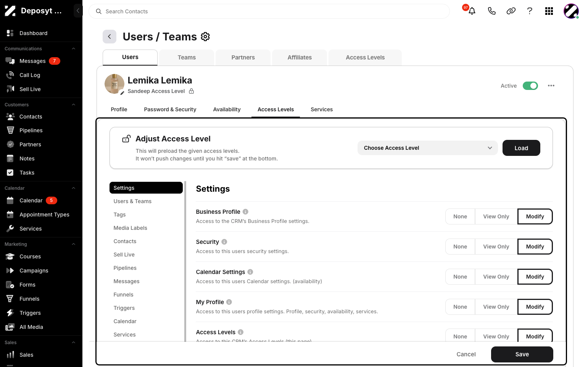Open the apps grid icon
Screen dimensions: 588x367
pyautogui.click(x=549, y=11)
